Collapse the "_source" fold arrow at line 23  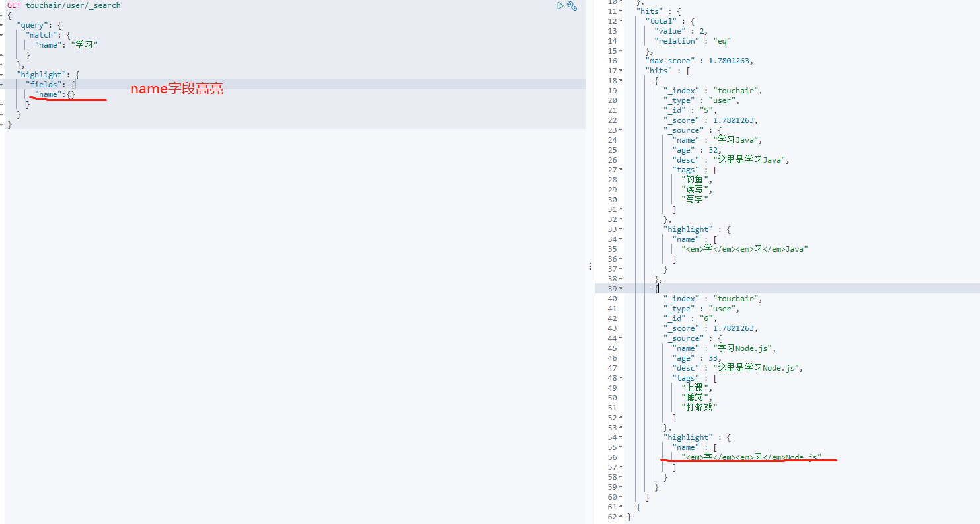point(621,130)
